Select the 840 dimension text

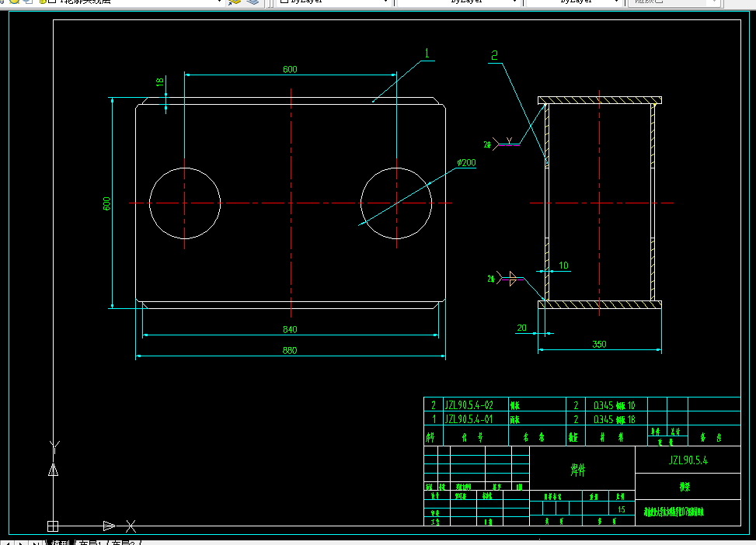pyautogui.click(x=290, y=330)
